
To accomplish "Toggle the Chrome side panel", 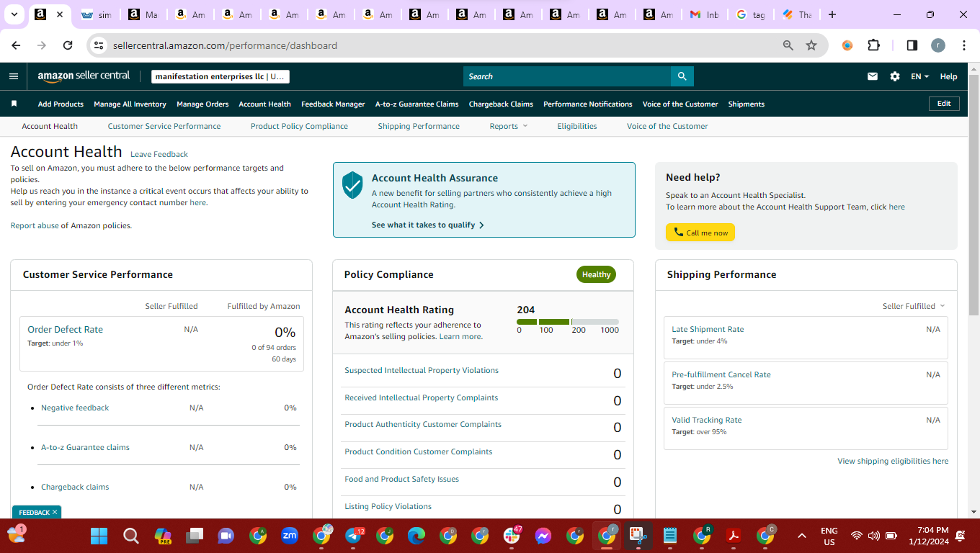I will pyautogui.click(x=912, y=45).
